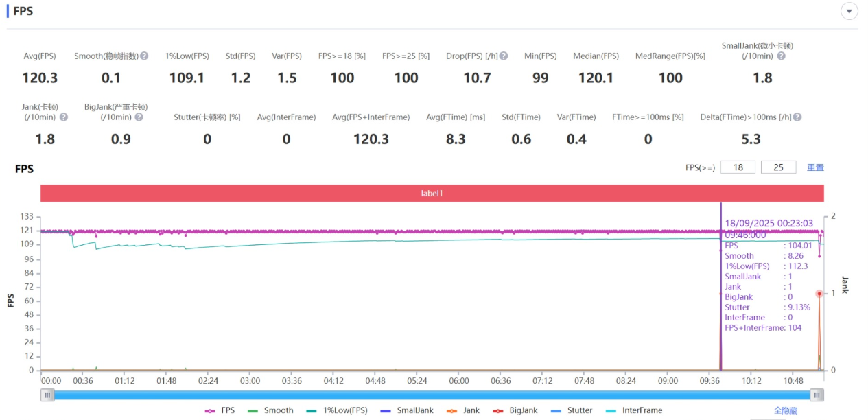Viewport: 868px width, 420px height.
Task: Click the FPS threshold field showing 18
Action: pos(738,167)
